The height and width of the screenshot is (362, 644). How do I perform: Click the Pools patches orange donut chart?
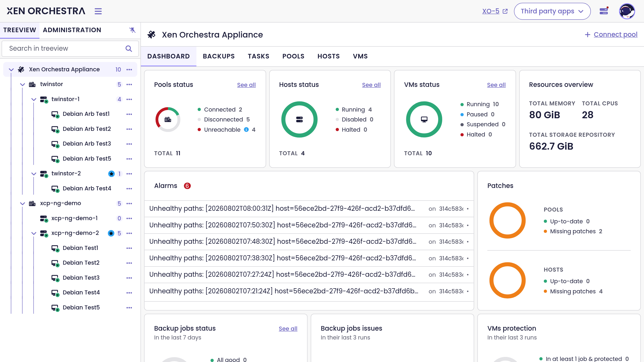pos(507,220)
